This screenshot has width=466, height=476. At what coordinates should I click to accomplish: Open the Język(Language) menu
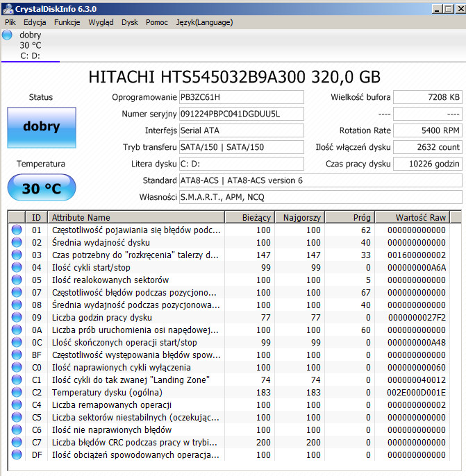pyautogui.click(x=204, y=22)
